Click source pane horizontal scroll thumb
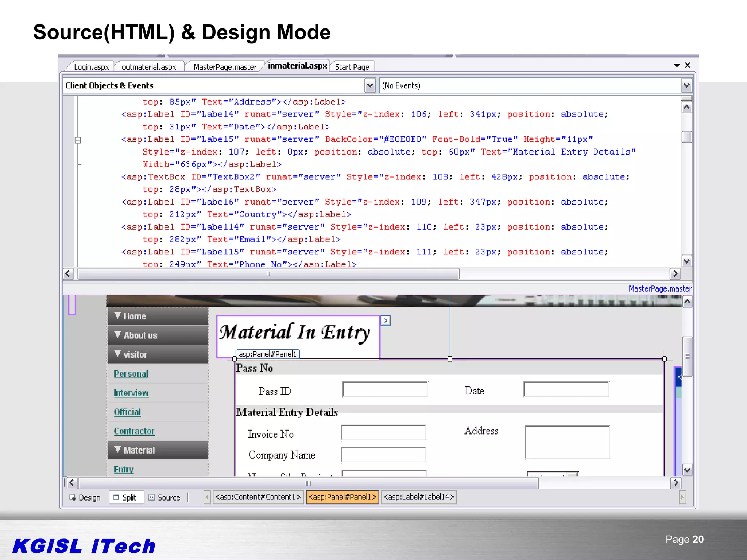 tap(268, 273)
